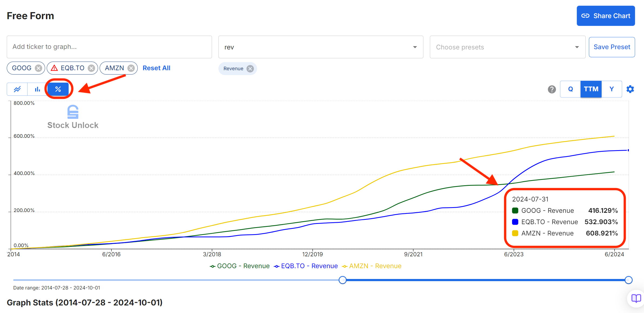Viewport: 644px width, 313px height.
Task: Expand the metric search dropdown arrow
Action: [x=415, y=47]
